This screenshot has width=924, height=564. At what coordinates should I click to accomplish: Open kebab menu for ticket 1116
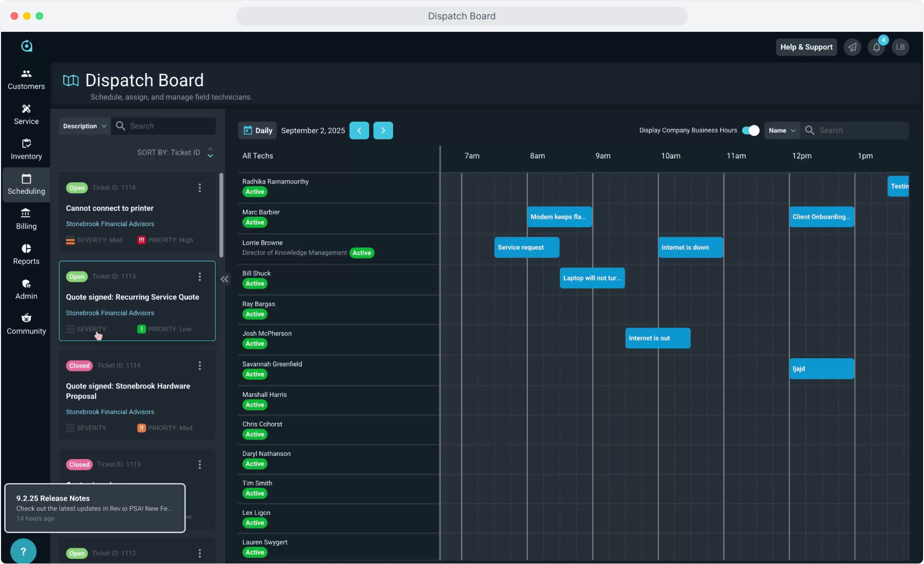point(199,188)
